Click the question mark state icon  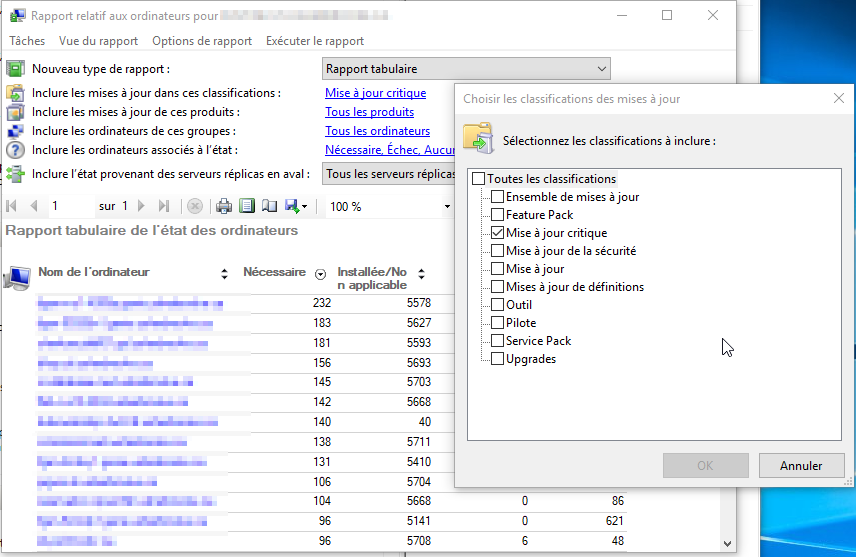(x=15, y=150)
